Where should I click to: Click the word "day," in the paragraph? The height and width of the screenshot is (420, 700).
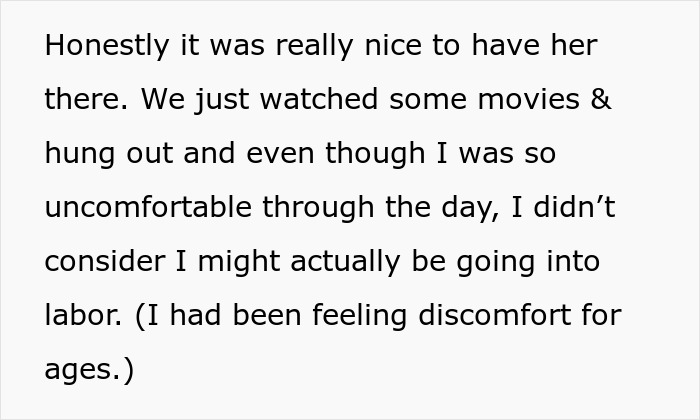coord(461,208)
